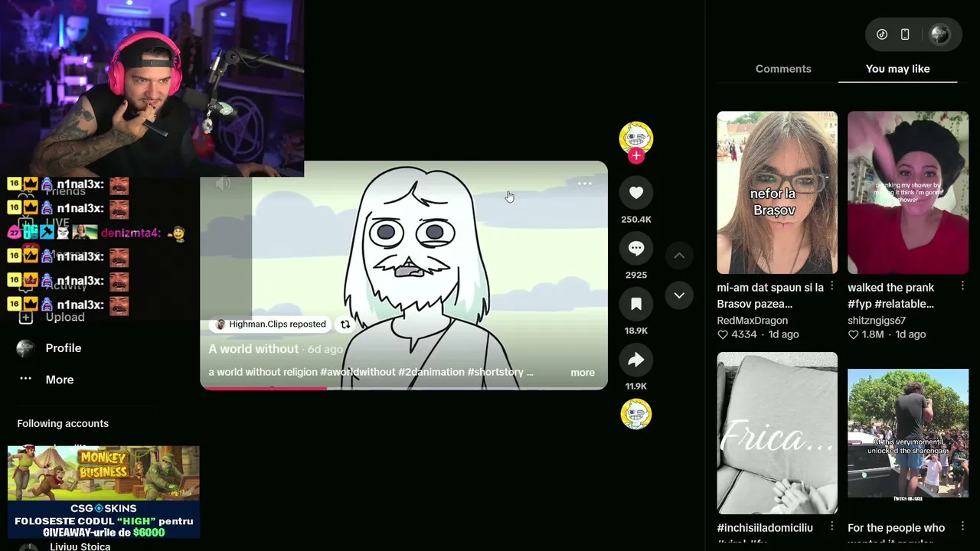Open Upload in the left sidebar
This screenshot has width=980, height=551.
coord(64,317)
